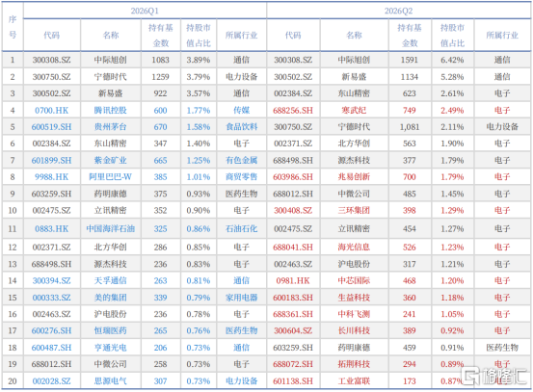Select the 序号 column header
The image size is (533, 392).
tap(13, 27)
